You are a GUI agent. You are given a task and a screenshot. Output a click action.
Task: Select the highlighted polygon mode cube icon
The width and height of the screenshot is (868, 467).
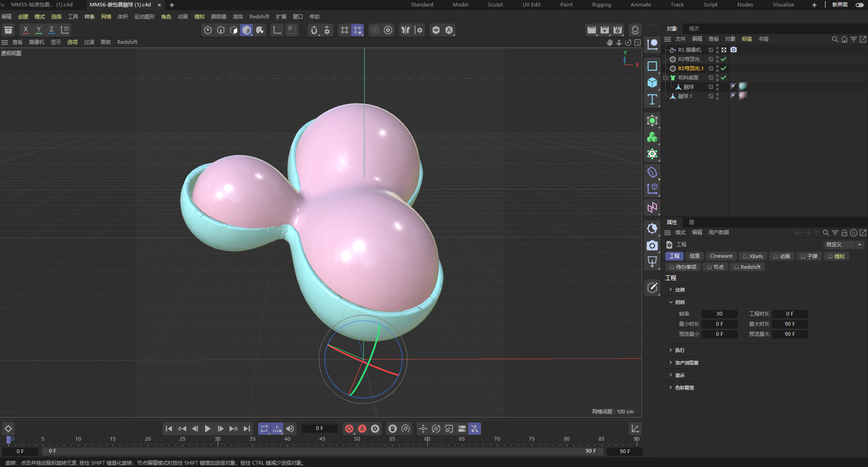click(247, 30)
